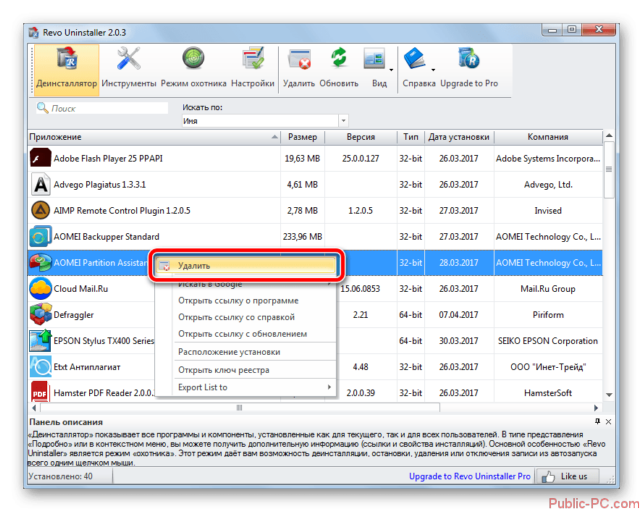
Task: Select Adobe Flash Player 25 PPAPI row
Action: [315, 159]
